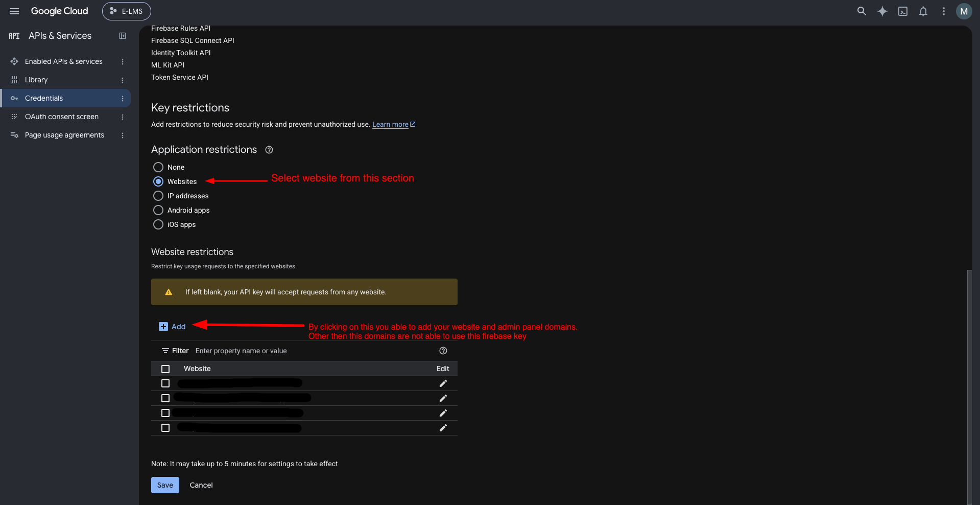This screenshot has width=980, height=505.
Task: Choose the IP addresses restriction
Action: [158, 196]
